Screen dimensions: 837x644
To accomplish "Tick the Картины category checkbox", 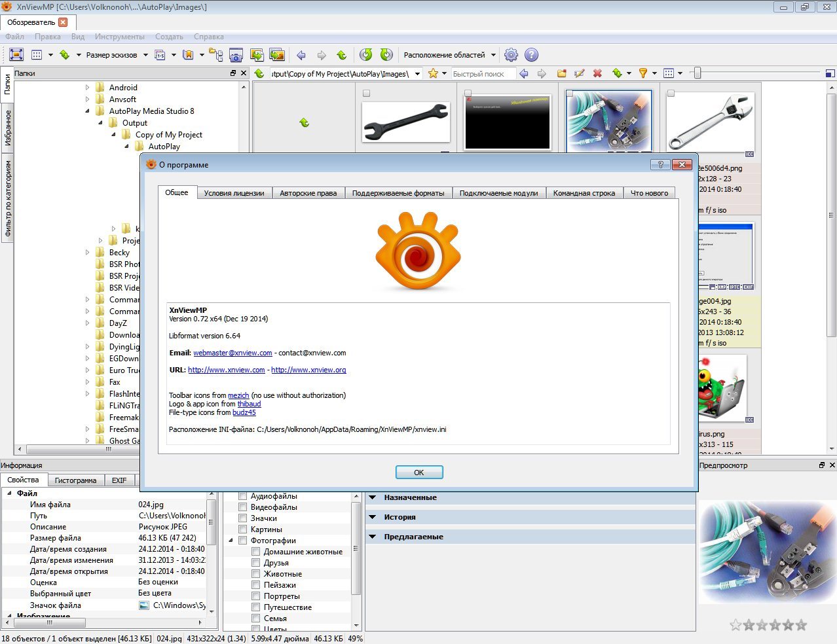I will click(242, 529).
